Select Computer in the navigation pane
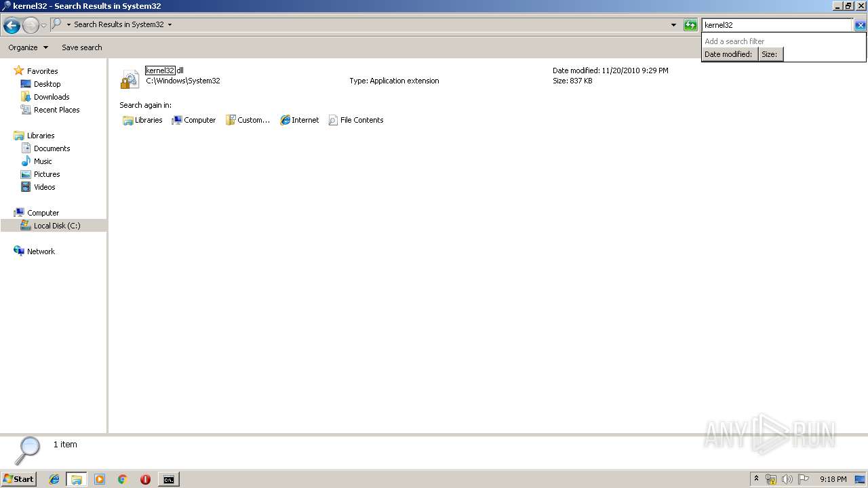 coord(43,213)
